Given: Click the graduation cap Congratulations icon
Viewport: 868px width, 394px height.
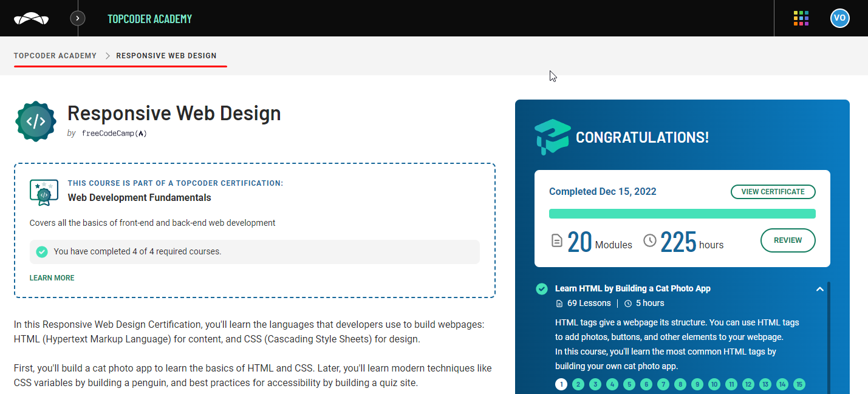Looking at the screenshot, I should pos(552,137).
